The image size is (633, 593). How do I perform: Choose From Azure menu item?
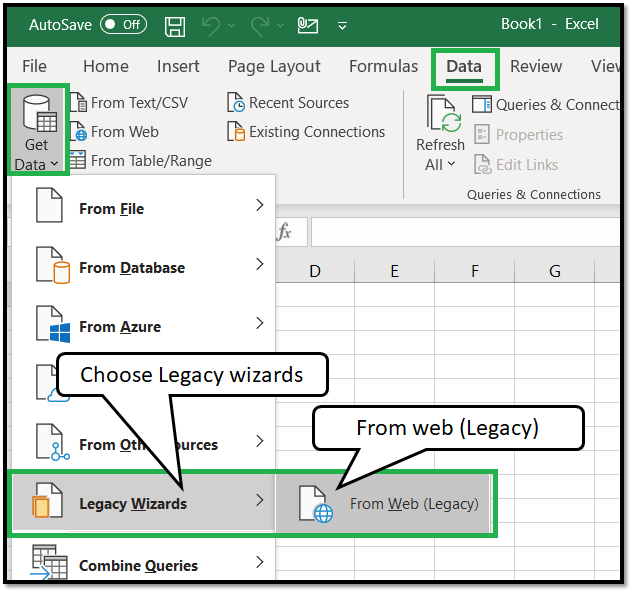[x=144, y=326]
